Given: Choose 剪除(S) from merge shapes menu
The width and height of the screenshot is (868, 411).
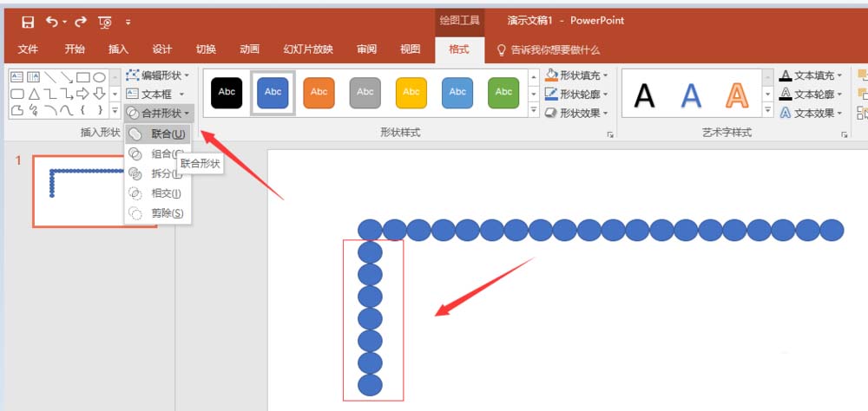Looking at the screenshot, I should click(x=158, y=213).
